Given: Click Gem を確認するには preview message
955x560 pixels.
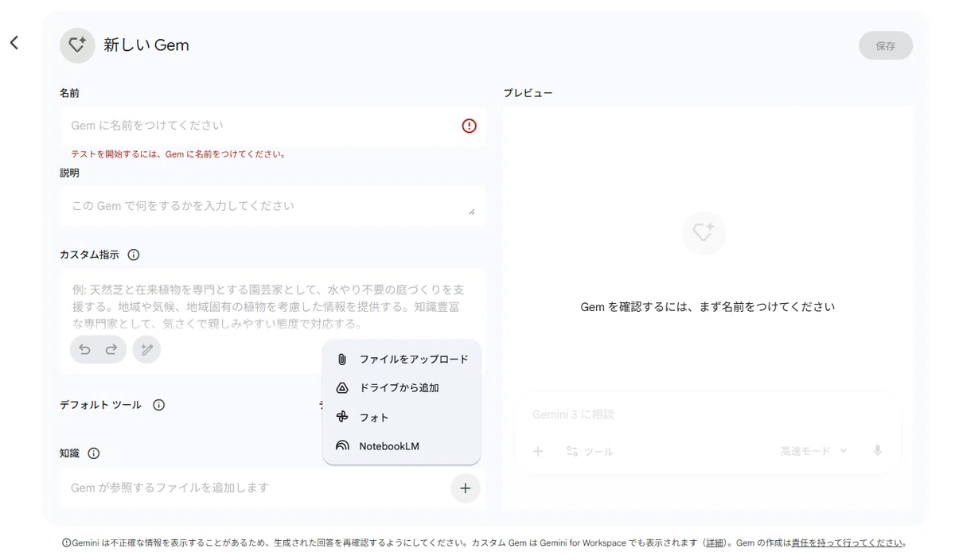Looking at the screenshot, I should [x=707, y=306].
